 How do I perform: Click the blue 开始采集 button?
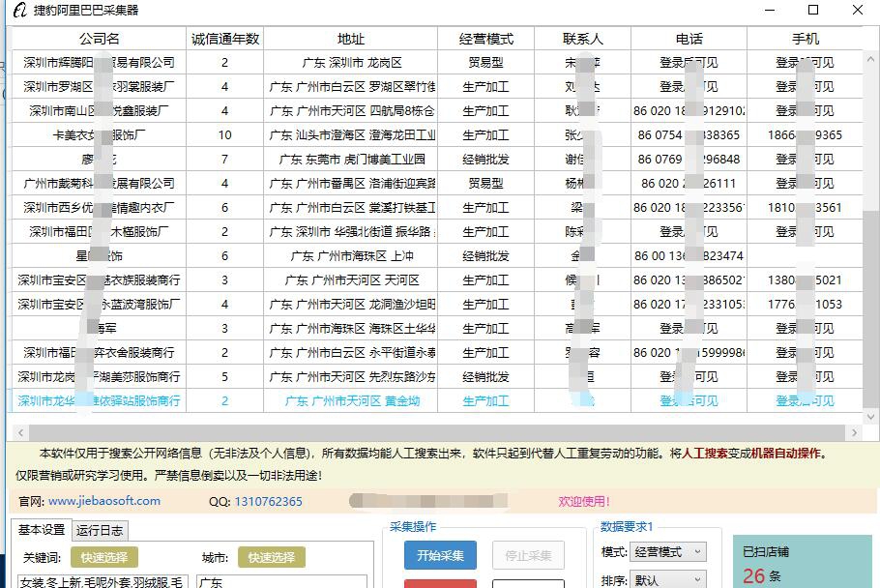point(440,555)
